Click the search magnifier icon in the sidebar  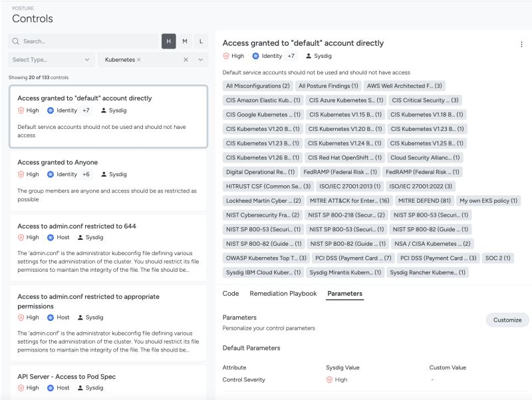coord(15,41)
